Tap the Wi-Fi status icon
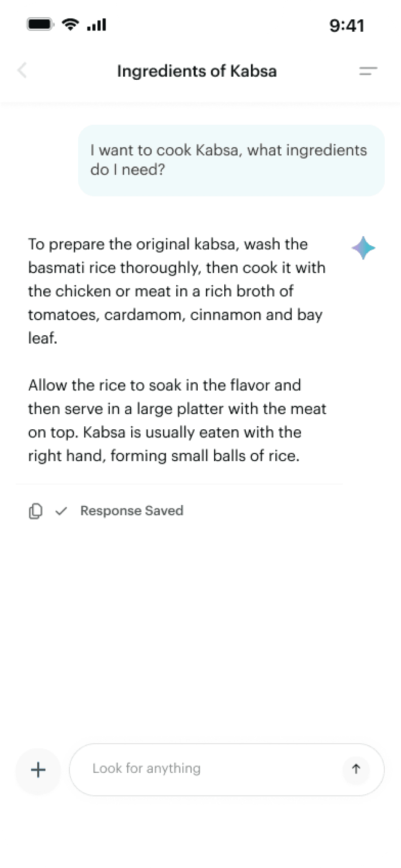401x868 pixels. point(70,24)
